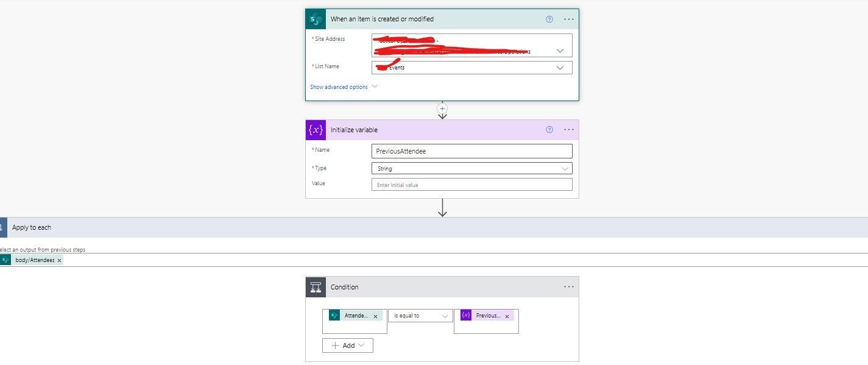The width and height of the screenshot is (868, 365).
Task: Click the Add button in Condition
Action: pos(348,346)
